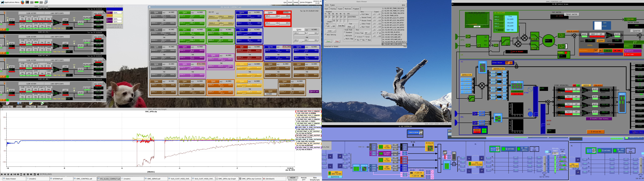Screen dimensions: 644x181
Task: Click the WATCHDOG button in the first M1 suspension panel
Action: (509, 149)
